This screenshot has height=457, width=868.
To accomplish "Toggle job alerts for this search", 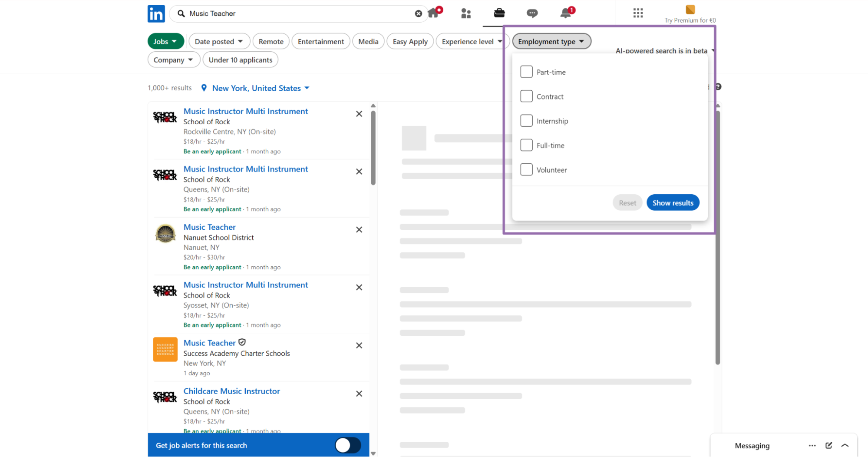I will (348, 445).
